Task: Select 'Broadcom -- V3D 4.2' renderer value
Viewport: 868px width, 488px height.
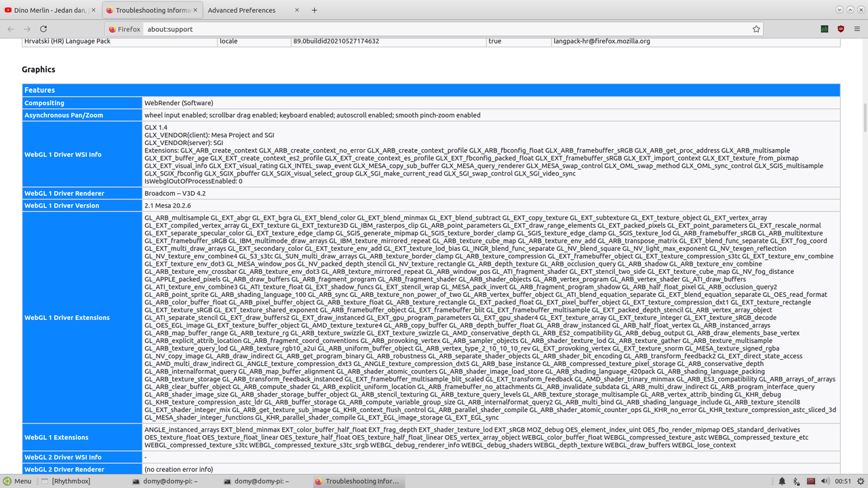Action: click(x=175, y=193)
